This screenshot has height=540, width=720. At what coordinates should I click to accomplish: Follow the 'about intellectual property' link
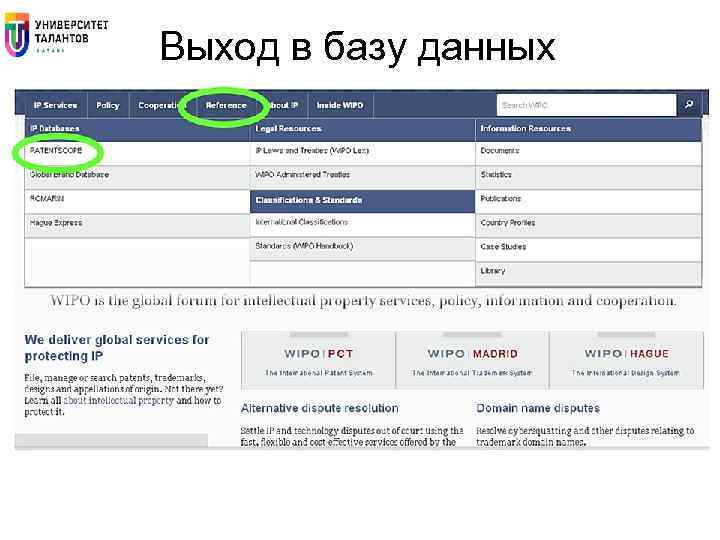coord(119,400)
